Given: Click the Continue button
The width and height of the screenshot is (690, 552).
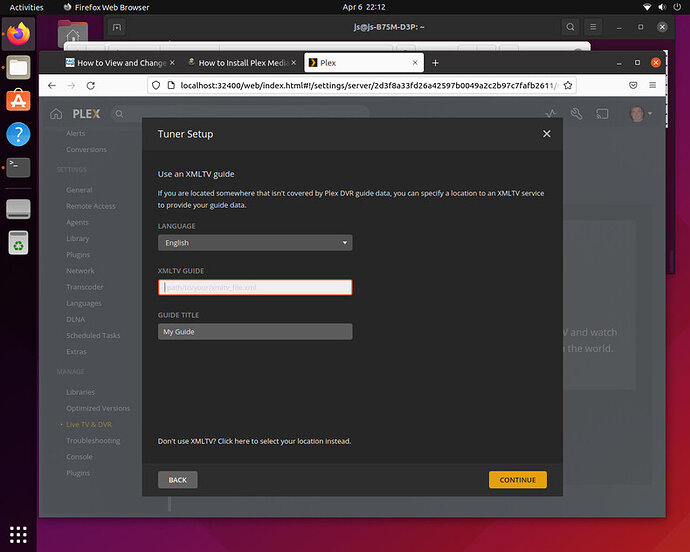Looking at the screenshot, I should pos(518,480).
